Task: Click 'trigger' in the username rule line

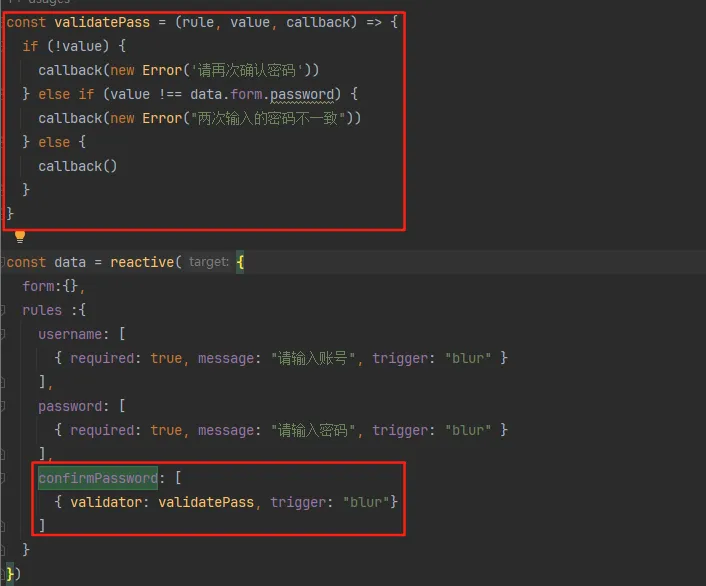Action: pos(400,358)
